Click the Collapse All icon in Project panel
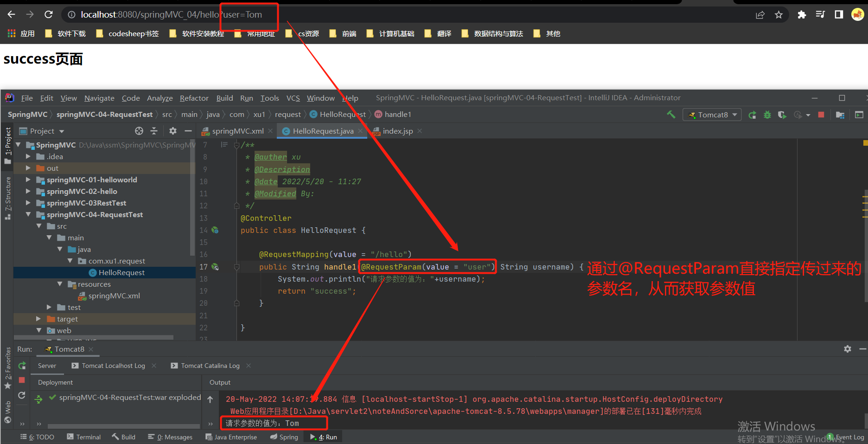This screenshot has width=868, height=444. pos(154,131)
